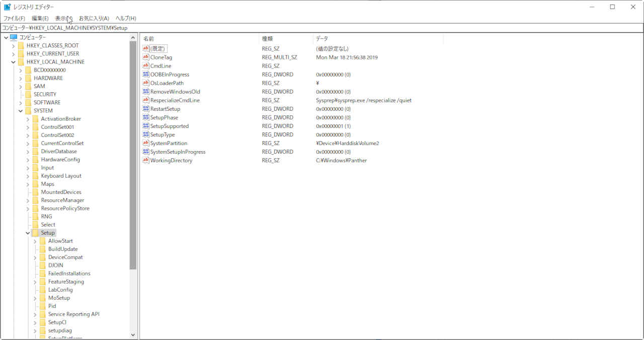Open the お気に入り(A) favorites menu
This screenshot has height=340, width=644.
(x=94, y=19)
